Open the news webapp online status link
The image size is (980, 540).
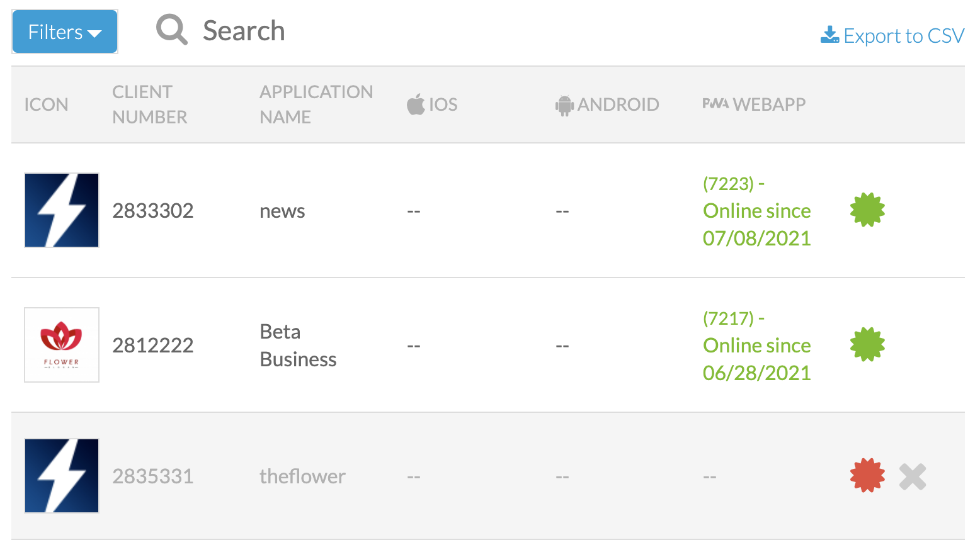(756, 211)
